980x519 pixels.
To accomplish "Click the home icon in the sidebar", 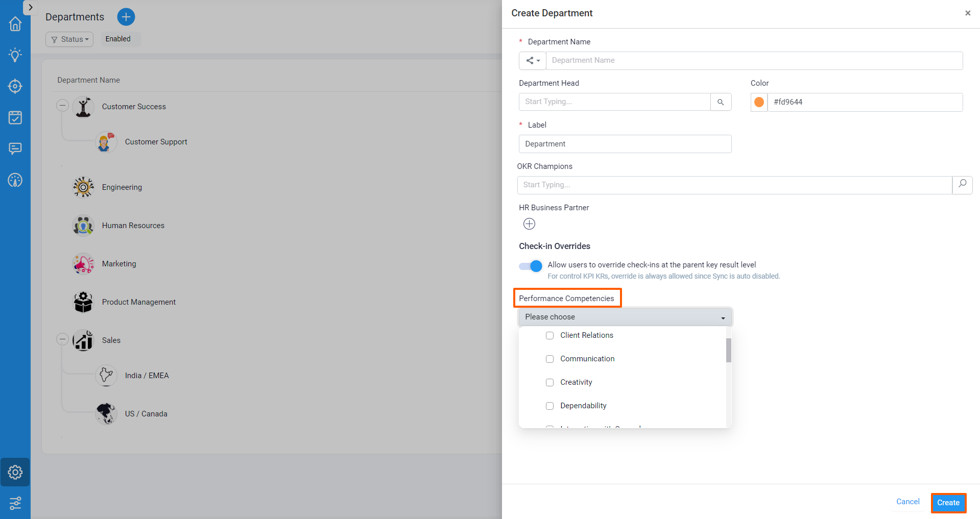I will pyautogui.click(x=15, y=24).
